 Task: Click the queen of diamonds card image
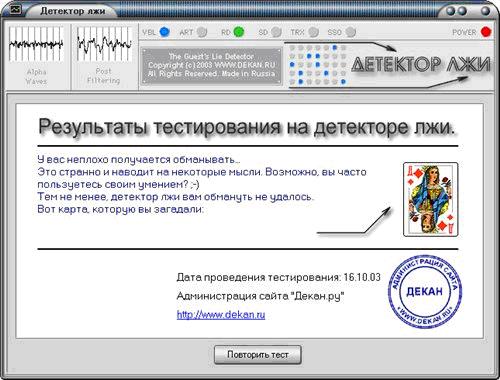tap(431, 199)
